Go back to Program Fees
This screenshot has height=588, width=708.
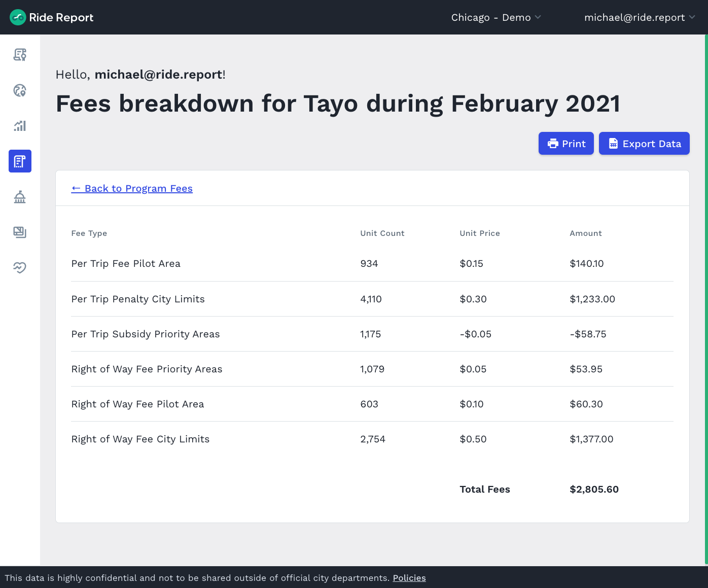pyautogui.click(x=132, y=188)
